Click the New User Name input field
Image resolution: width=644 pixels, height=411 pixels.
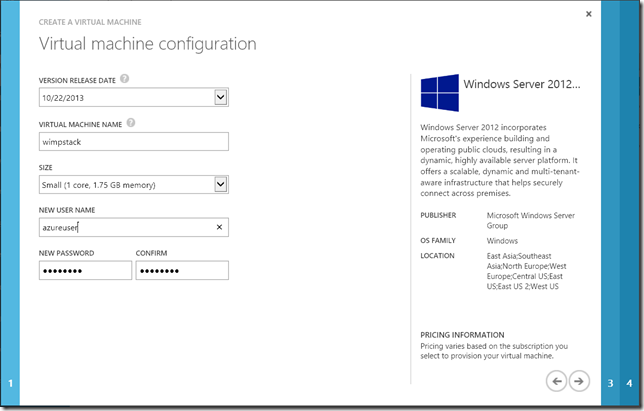point(134,227)
